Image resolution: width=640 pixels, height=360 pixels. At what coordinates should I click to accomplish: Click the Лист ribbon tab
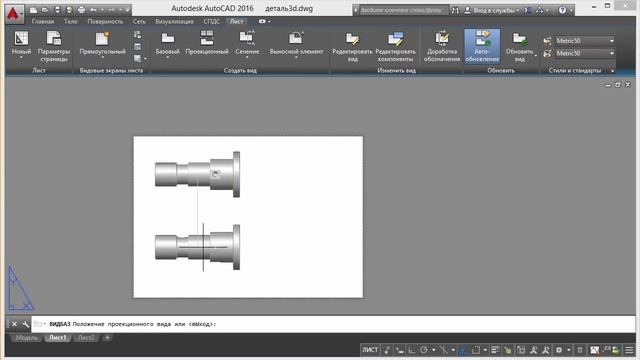tap(236, 21)
